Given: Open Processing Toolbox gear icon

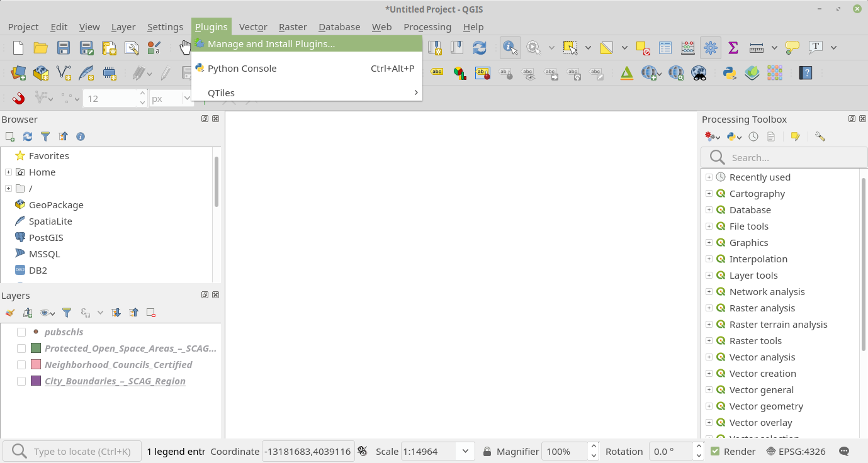Looking at the screenshot, I should (711, 48).
